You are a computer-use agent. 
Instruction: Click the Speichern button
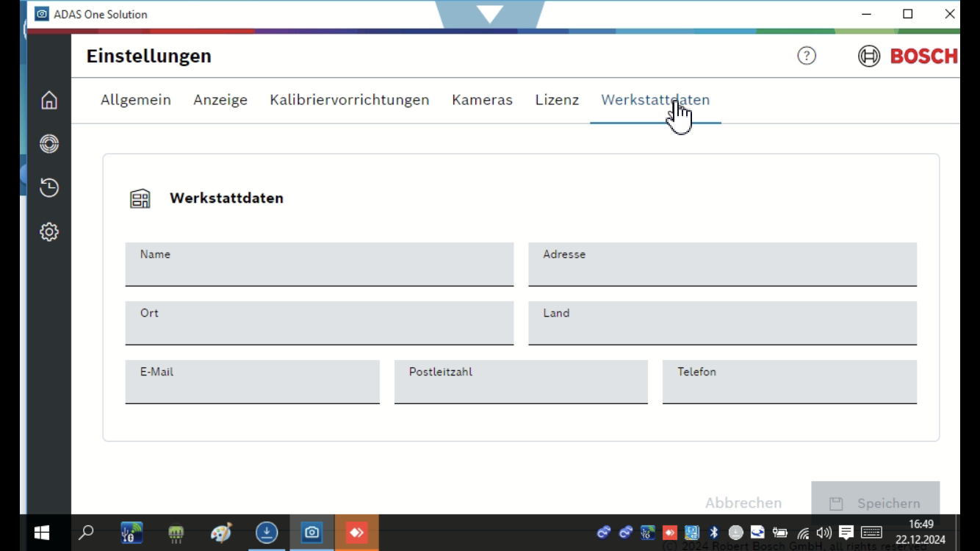coord(875,502)
